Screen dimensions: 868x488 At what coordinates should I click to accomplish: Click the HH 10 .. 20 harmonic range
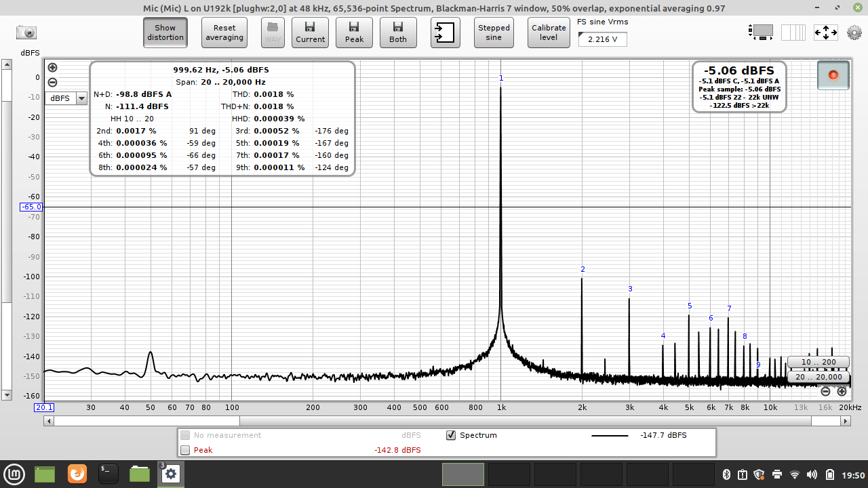point(132,119)
